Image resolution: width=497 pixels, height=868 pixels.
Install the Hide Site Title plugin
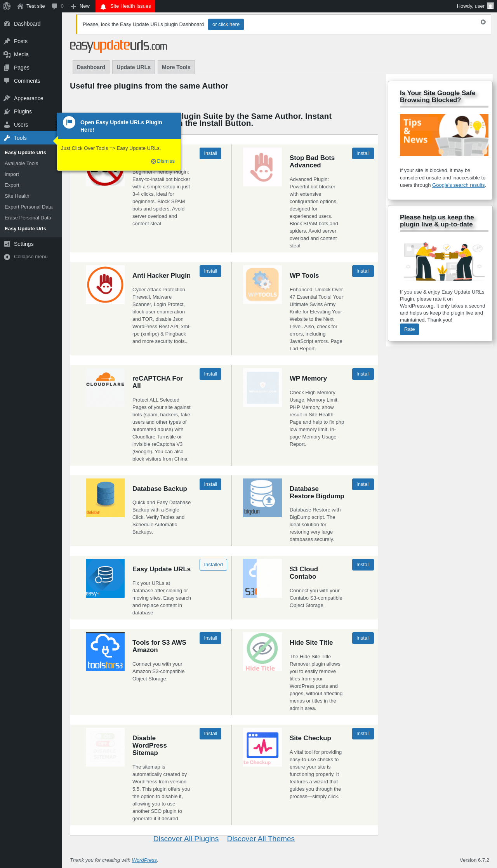coord(363,638)
